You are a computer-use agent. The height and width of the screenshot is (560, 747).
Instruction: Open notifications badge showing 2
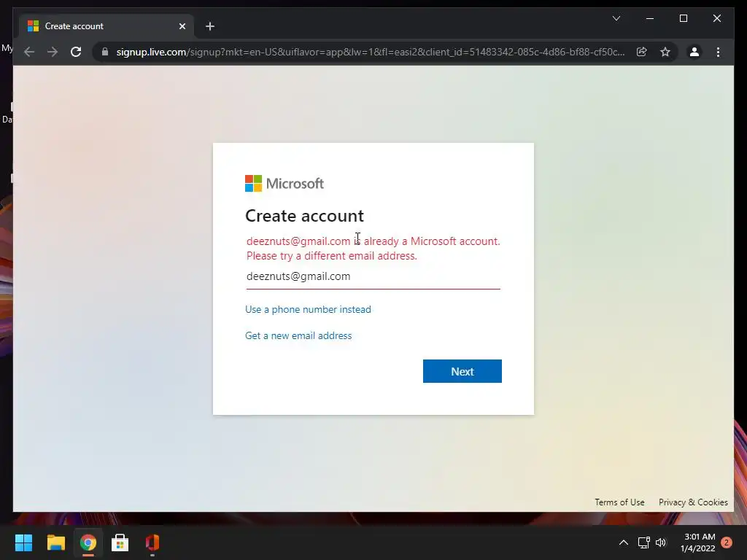click(x=726, y=542)
